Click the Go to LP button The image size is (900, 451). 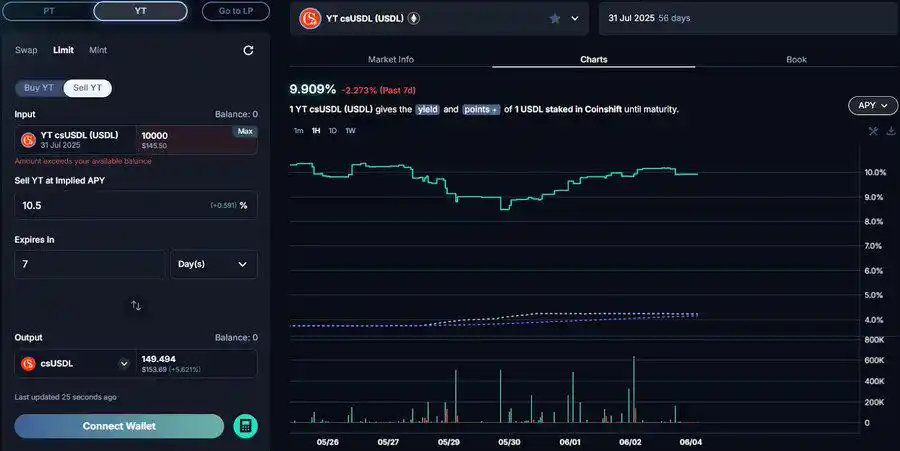click(235, 12)
